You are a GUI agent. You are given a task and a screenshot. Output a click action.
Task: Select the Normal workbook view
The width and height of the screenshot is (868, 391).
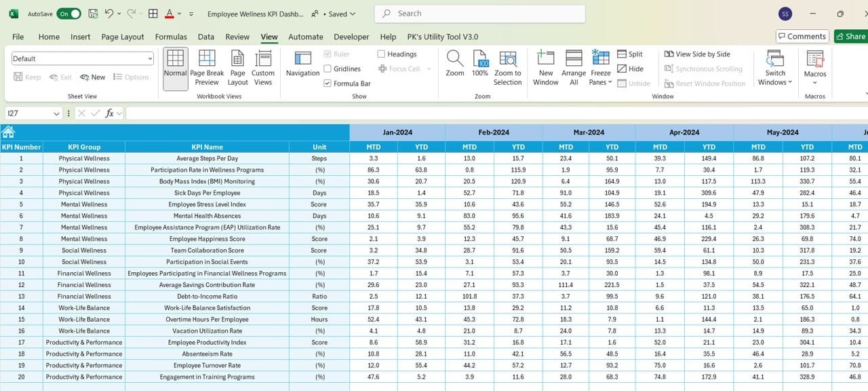coord(175,69)
